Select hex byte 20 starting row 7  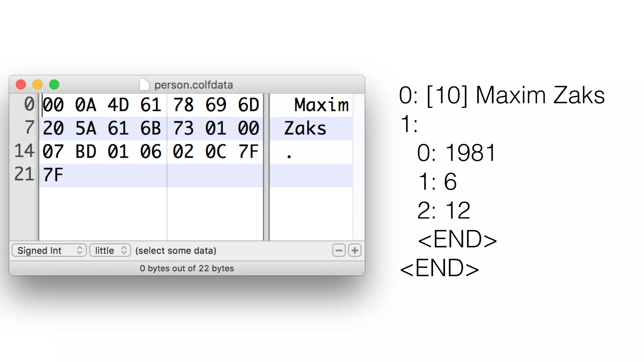tap(53, 129)
